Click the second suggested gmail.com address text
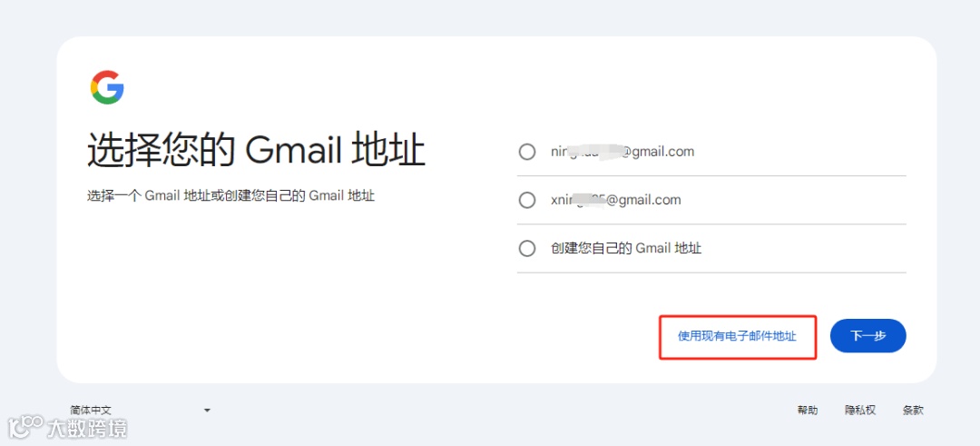Image resolution: width=980 pixels, height=446 pixels. 615,200
